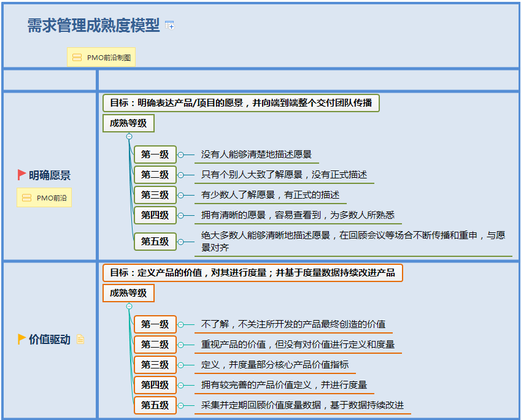Collapse 成熟等级 branch under 价值驱动
The width and height of the screenshot is (521, 420).
click(x=129, y=306)
